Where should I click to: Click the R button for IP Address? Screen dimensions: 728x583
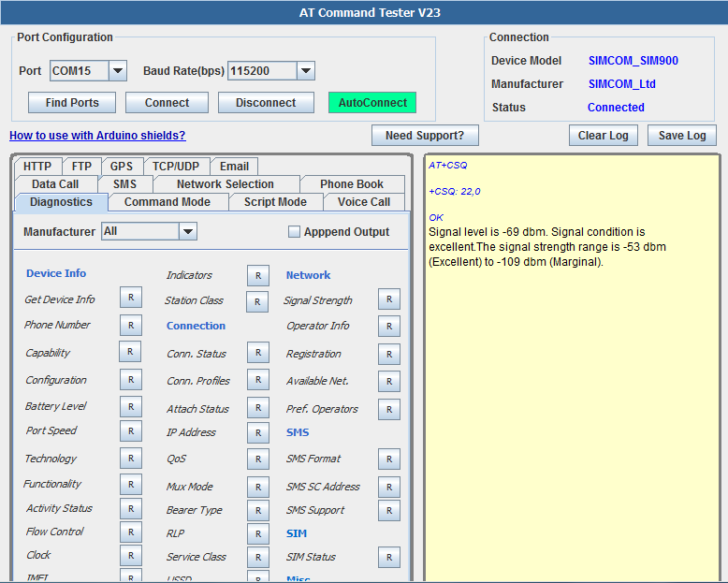point(258,432)
